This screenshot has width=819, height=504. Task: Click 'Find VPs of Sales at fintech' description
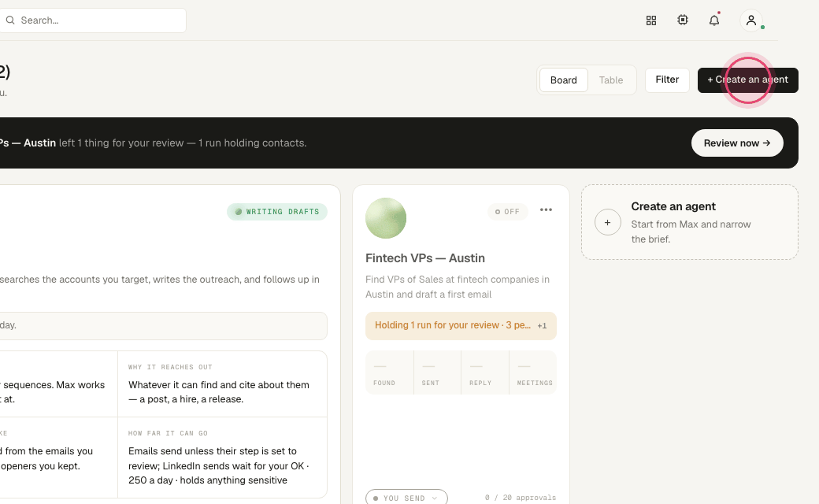(x=458, y=287)
